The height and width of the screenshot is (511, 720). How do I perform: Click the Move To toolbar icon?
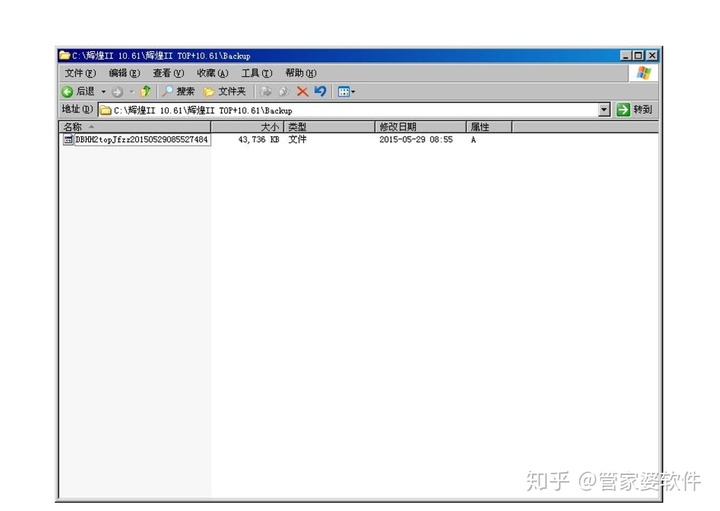click(x=266, y=91)
